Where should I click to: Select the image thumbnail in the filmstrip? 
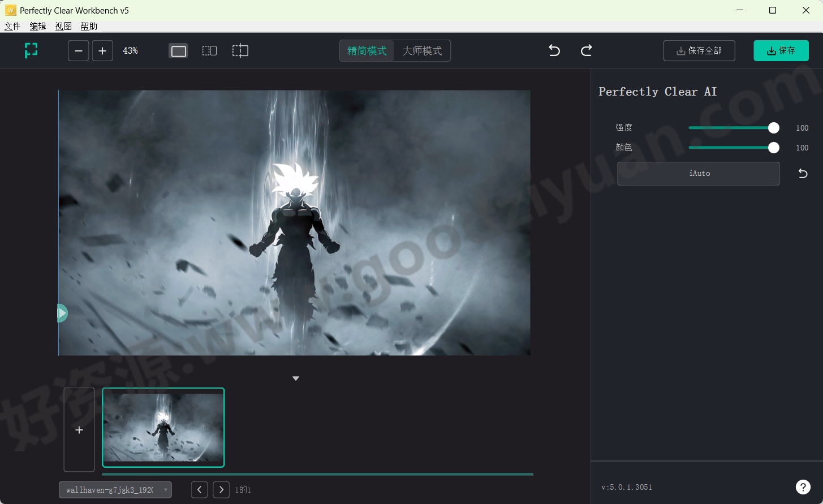pos(163,428)
